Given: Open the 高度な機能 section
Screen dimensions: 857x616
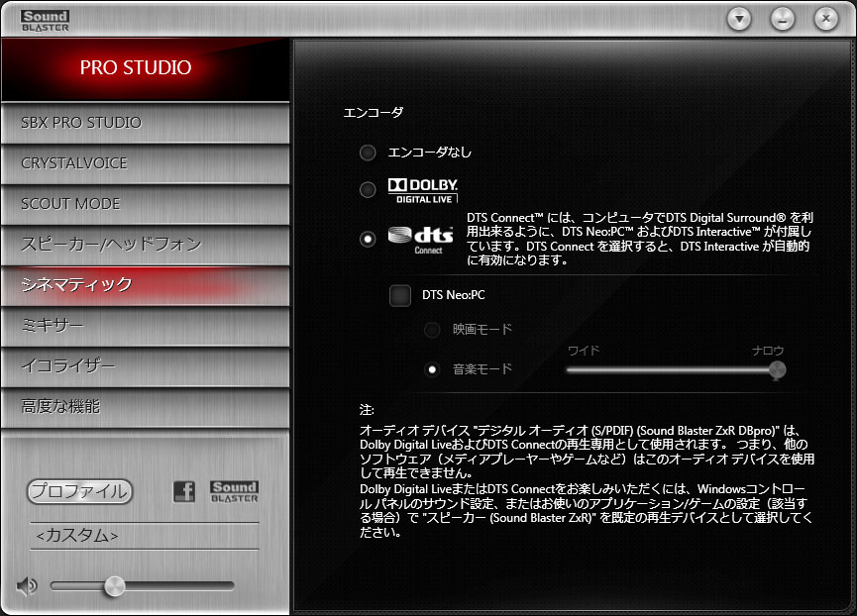Looking at the screenshot, I should pyautogui.click(x=146, y=407).
